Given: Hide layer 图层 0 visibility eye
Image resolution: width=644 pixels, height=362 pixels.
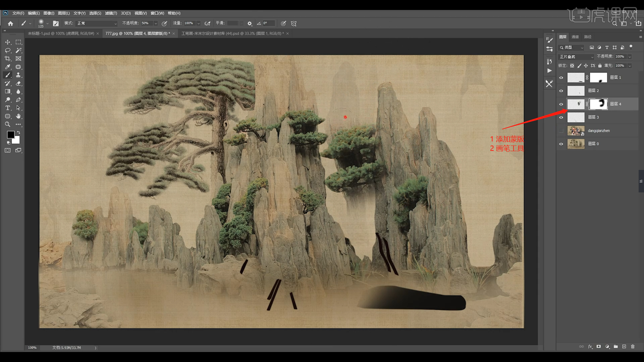Looking at the screenshot, I should [561, 144].
